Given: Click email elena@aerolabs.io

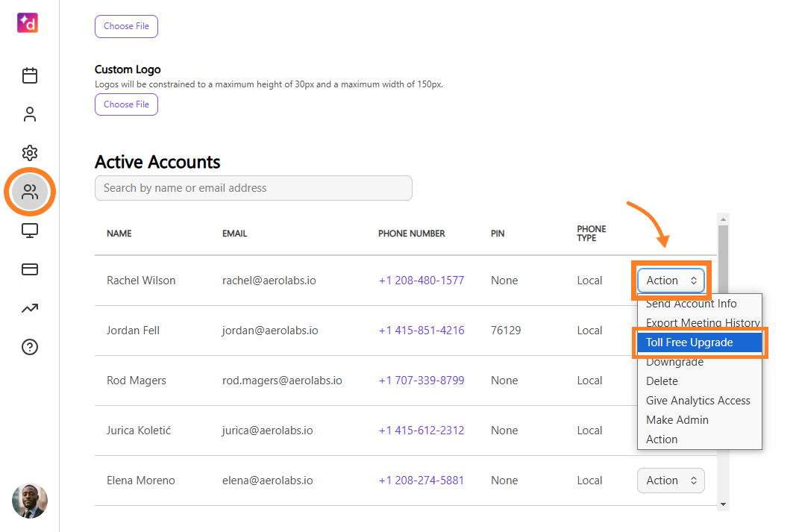Looking at the screenshot, I should (x=268, y=481).
